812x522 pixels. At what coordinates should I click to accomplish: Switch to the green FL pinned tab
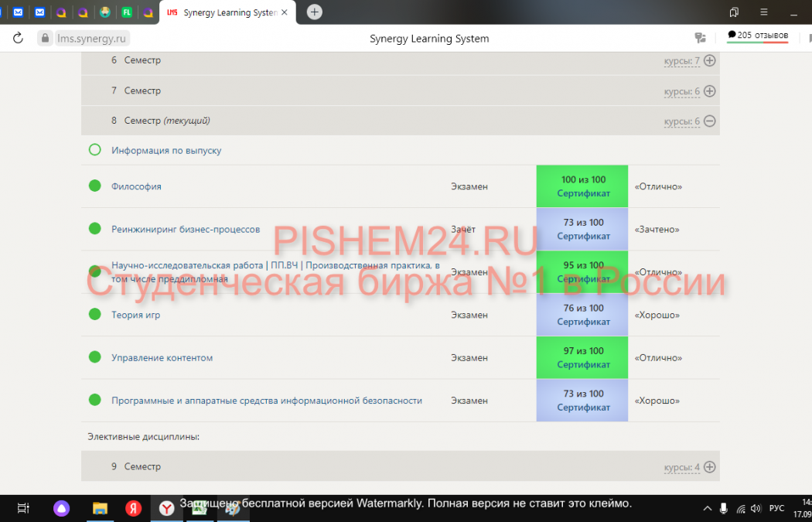(127, 12)
